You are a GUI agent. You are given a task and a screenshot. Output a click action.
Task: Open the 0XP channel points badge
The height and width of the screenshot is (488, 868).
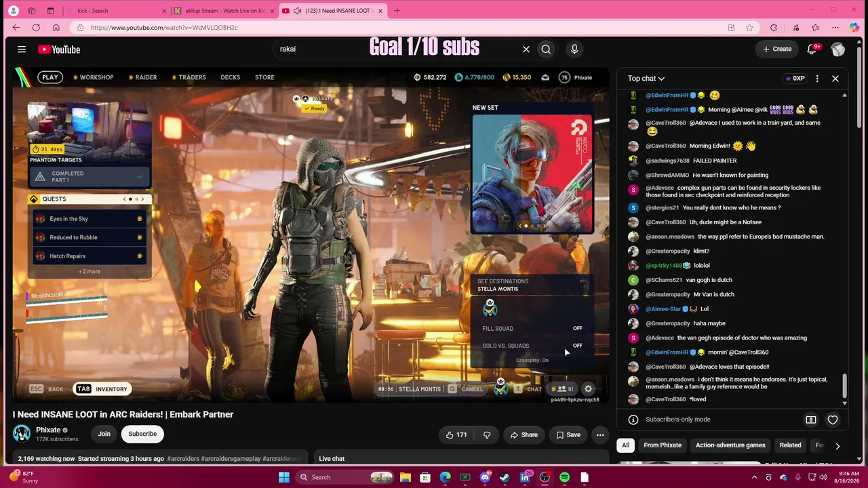(x=795, y=79)
